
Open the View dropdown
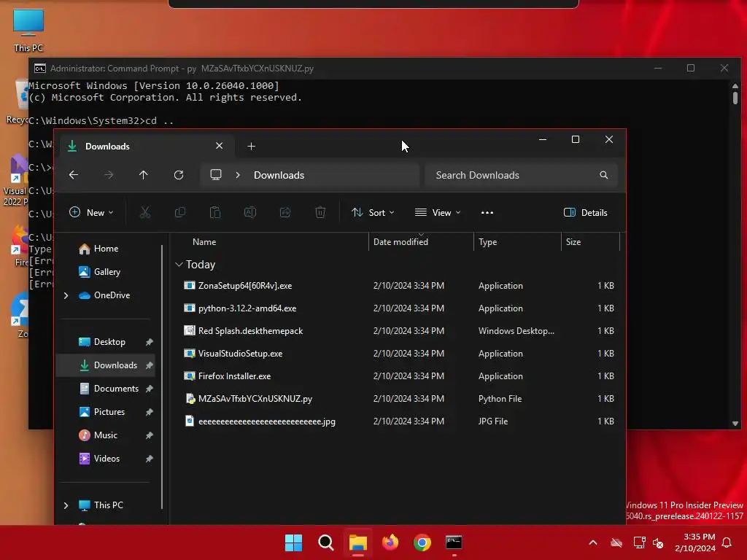coord(438,212)
